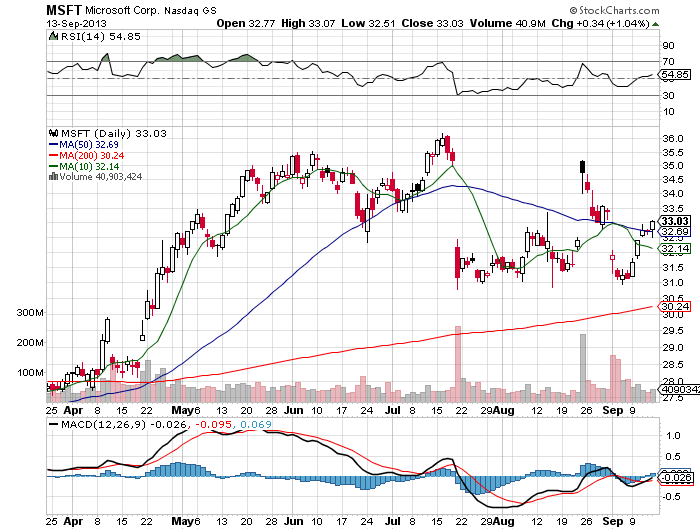Image resolution: width=700 pixels, height=530 pixels.
Task: Click the MA(200) 30.24 legend text
Action: (x=92, y=155)
